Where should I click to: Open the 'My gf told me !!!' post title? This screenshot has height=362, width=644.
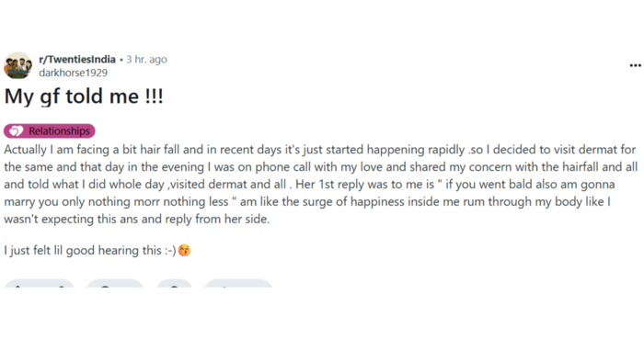84,96
